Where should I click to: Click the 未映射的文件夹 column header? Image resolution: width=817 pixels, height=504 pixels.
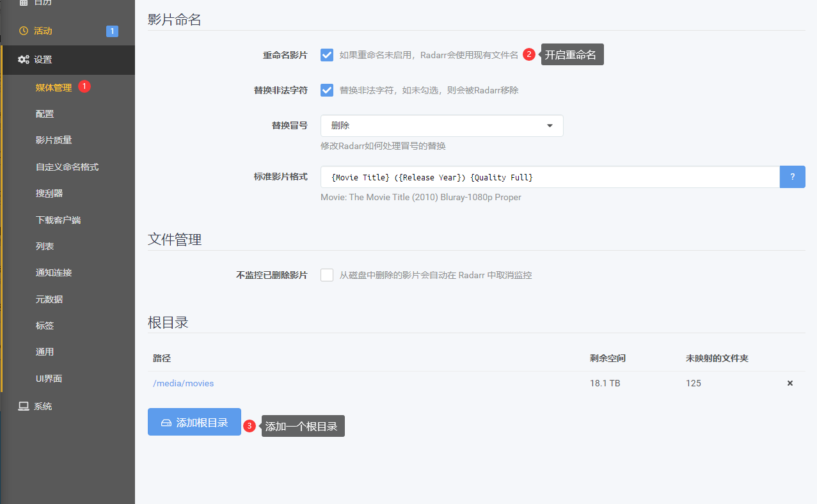pos(717,358)
